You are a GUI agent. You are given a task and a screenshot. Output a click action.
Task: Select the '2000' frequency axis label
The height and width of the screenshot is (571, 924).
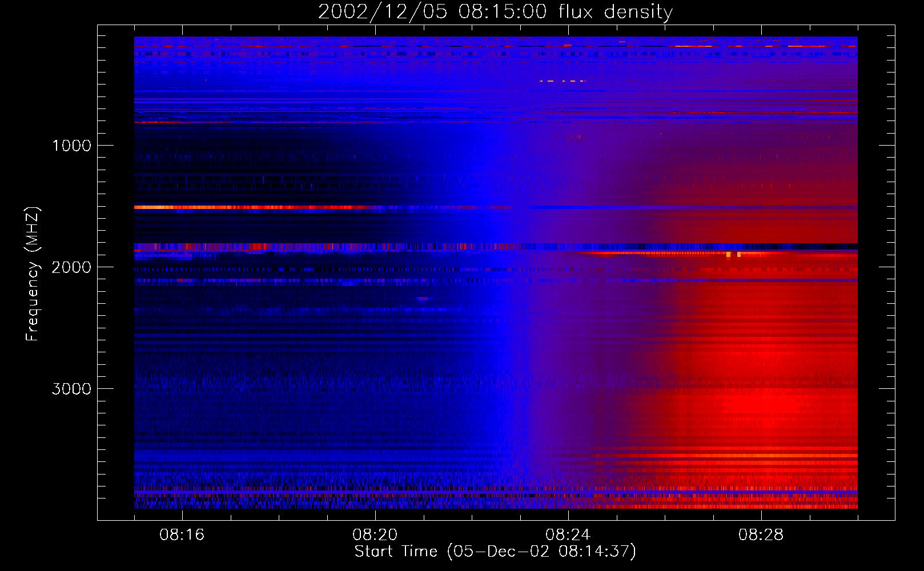[71, 267]
